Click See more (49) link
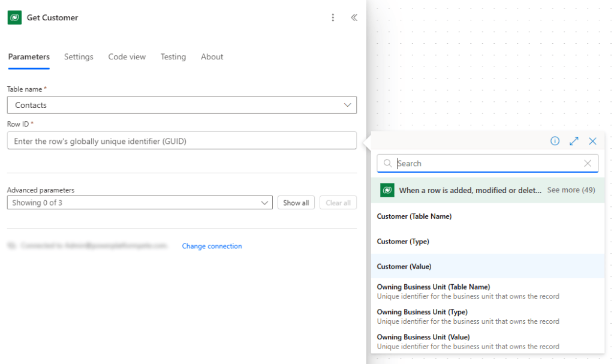The image size is (614, 364). click(571, 190)
